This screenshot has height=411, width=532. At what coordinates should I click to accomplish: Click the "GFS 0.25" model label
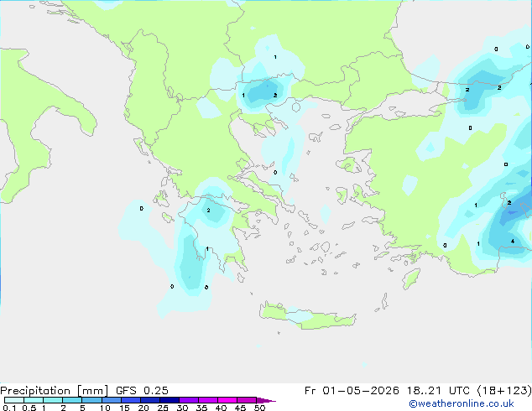(142, 391)
